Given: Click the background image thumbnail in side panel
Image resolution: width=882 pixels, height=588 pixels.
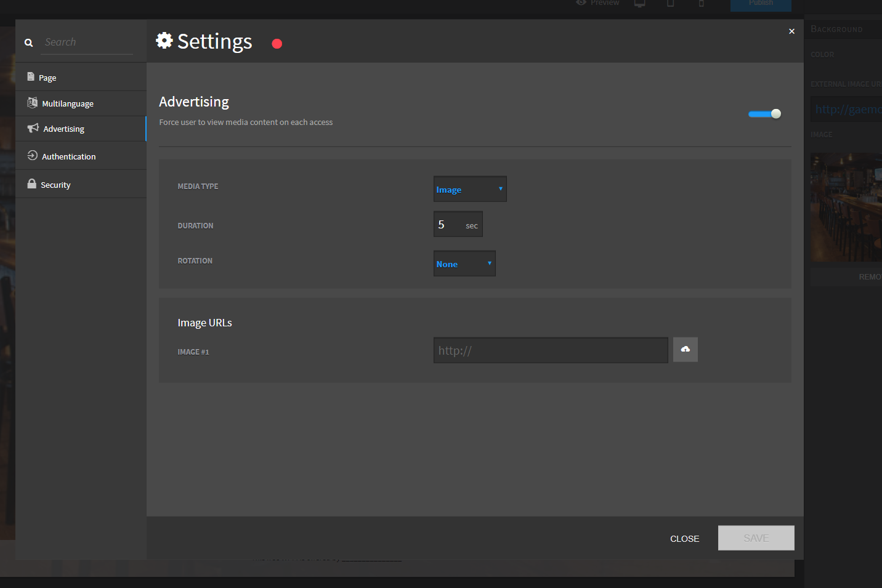Looking at the screenshot, I should 846,207.
